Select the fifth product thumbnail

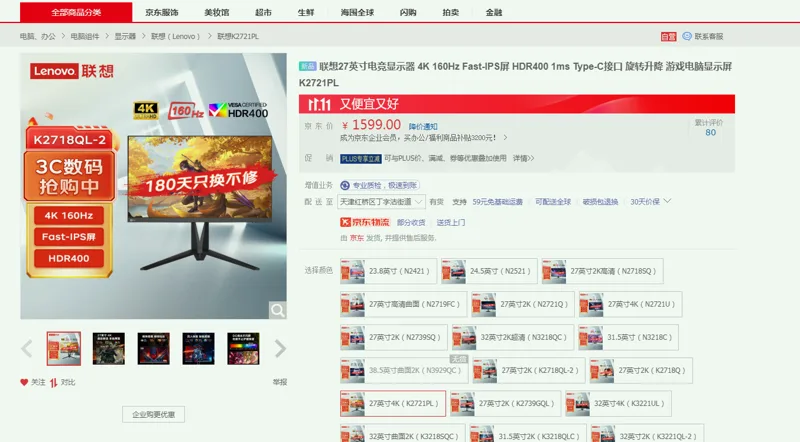(243, 349)
